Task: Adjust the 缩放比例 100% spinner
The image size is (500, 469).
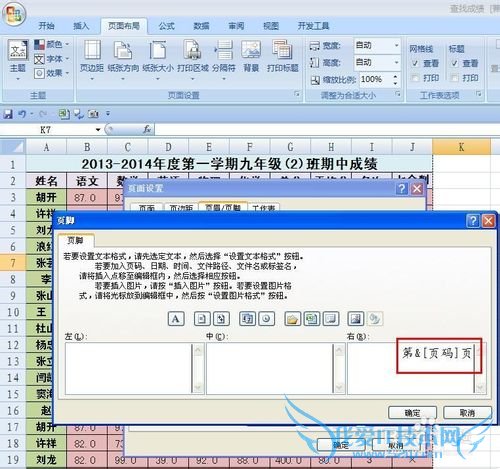Action: tap(396, 80)
